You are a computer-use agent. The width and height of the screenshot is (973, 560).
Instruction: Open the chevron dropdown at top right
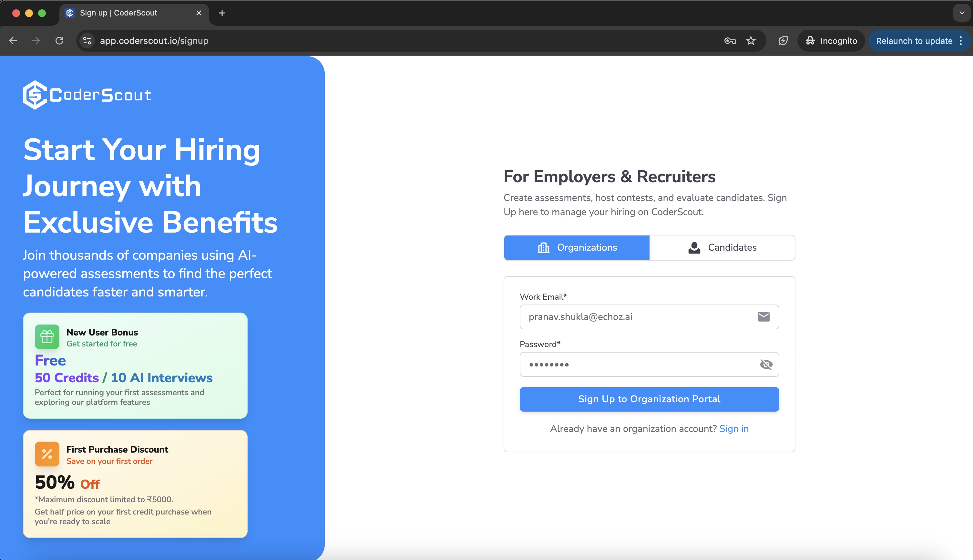tap(962, 13)
